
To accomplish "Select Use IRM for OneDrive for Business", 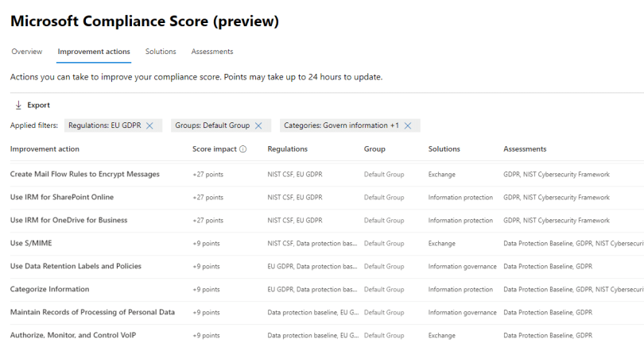I will pyautogui.click(x=68, y=220).
